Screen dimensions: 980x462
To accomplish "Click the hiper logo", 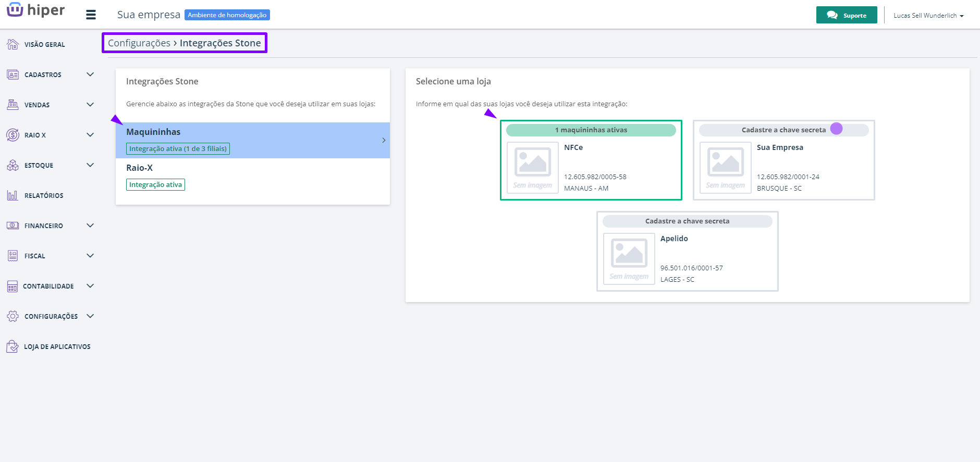I will [35, 9].
